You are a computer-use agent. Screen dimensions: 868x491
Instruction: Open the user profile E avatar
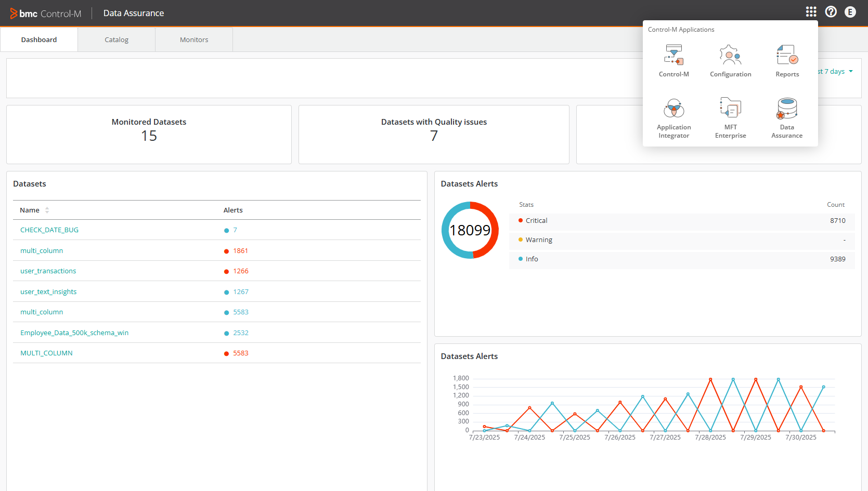[850, 12]
